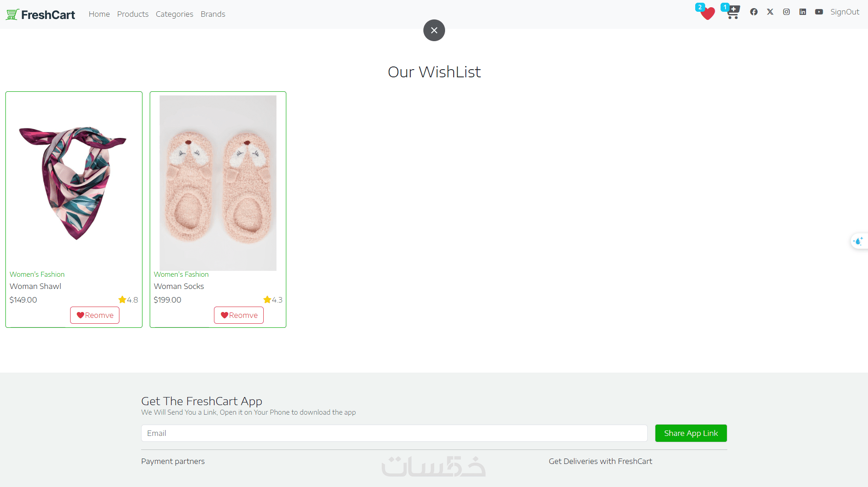The width and height of the screenshot is (868, 487).
Task: Close the overlay with the X button
Action: [x=434, y=30]
